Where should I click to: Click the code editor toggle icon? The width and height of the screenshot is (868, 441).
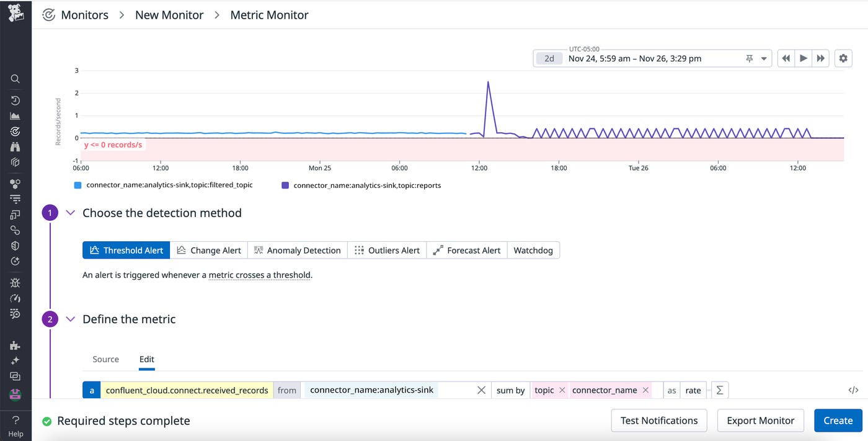853,390
